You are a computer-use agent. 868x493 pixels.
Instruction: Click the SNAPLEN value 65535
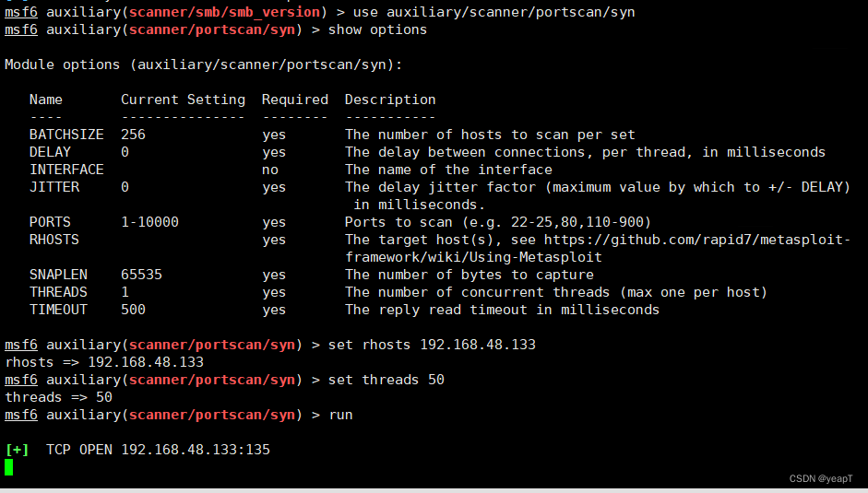(141, 275)
